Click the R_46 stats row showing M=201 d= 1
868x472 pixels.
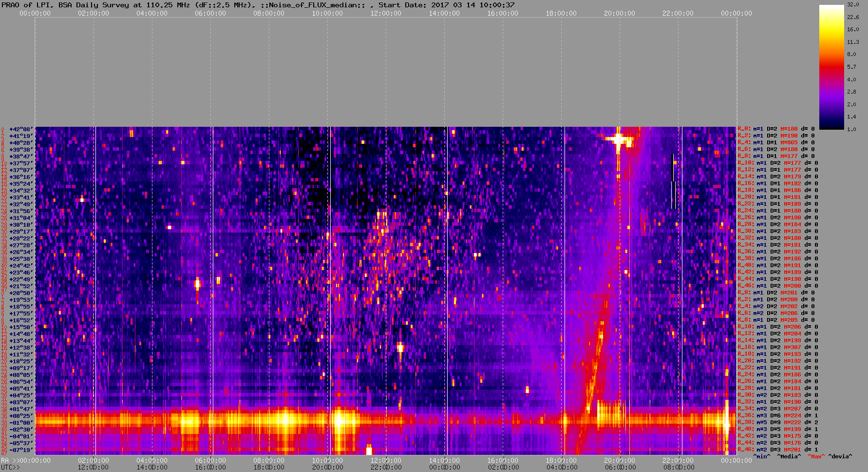pos(777,450)
